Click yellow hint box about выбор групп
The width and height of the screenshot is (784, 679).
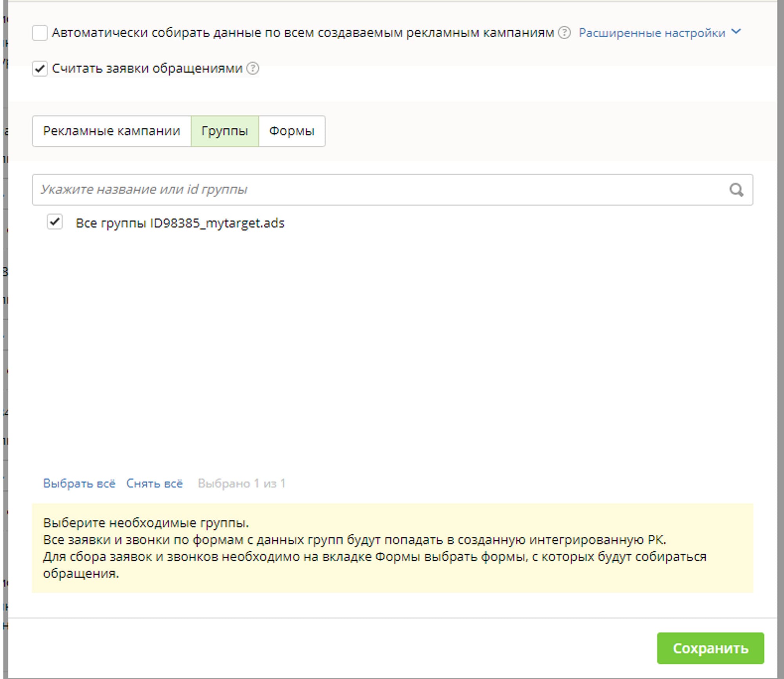[x=392, y=548]
